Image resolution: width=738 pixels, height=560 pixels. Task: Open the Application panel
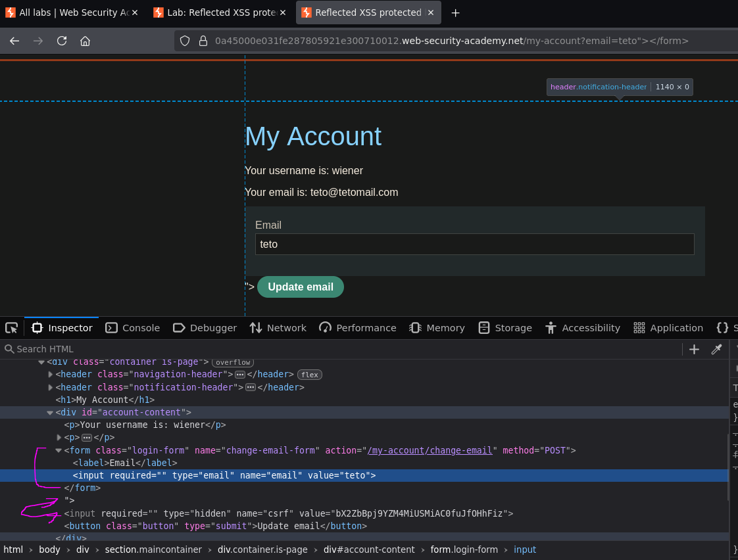(x=668, y=328)
